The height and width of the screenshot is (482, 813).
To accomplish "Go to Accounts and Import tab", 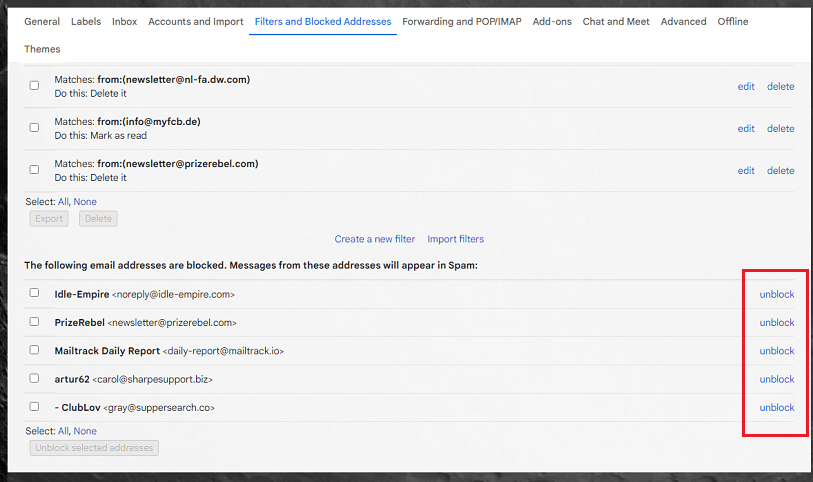I will click(195, 22).
